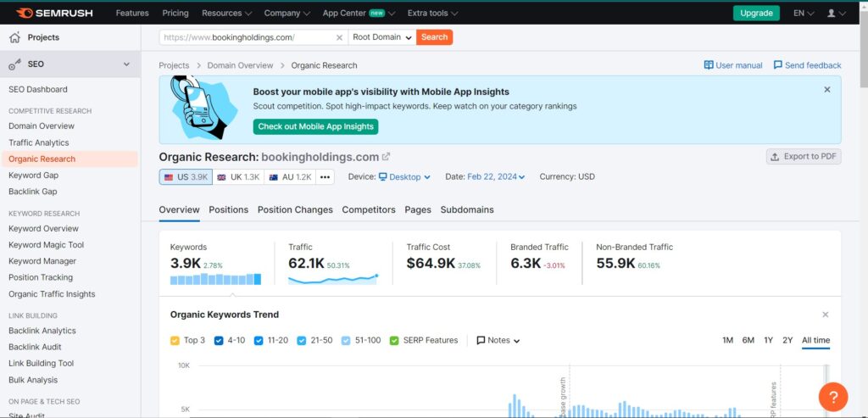This screenshot has width=868, height=418.
Task: Close the Organic Keywords Trend panel
Action: pyautogui.click(x=826, y=315)
